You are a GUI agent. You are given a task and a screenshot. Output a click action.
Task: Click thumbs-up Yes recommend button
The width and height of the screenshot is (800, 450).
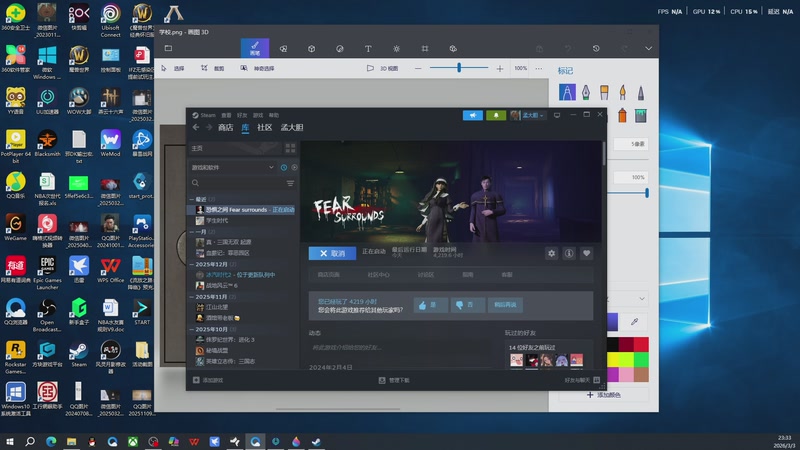(x=431, y=305)
